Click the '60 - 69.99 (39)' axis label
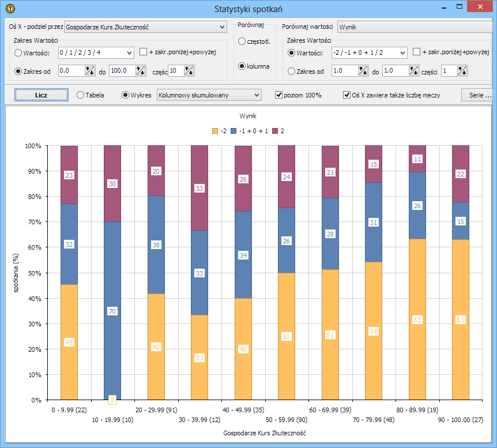497x448 pixels. (x=330, y=410)
